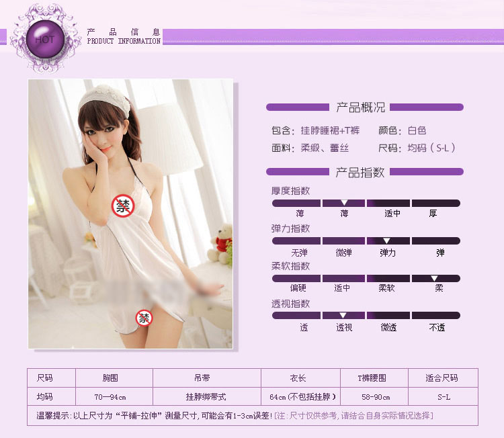Click the 偏硬 softness label
Viewport: 504px width, 438px height.
pos(298,288)
